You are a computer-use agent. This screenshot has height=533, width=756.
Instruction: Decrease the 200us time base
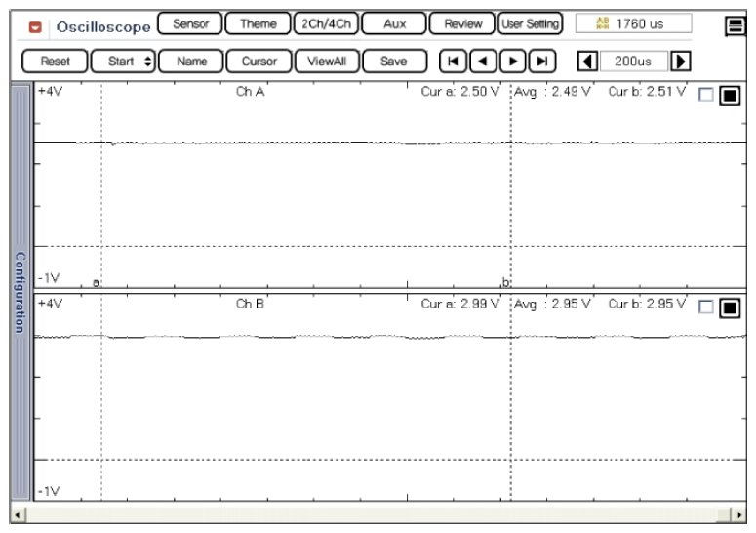pyautogui.click(x=587, y=61)
